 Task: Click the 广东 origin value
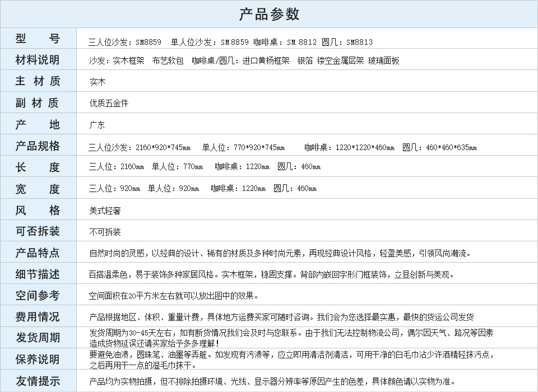[97, 125]
